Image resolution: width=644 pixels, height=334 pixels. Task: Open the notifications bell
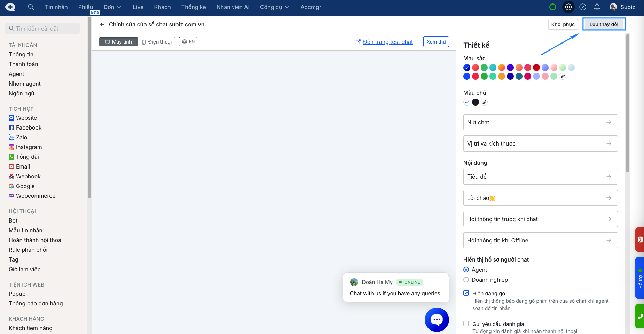(x=597, y=7)
